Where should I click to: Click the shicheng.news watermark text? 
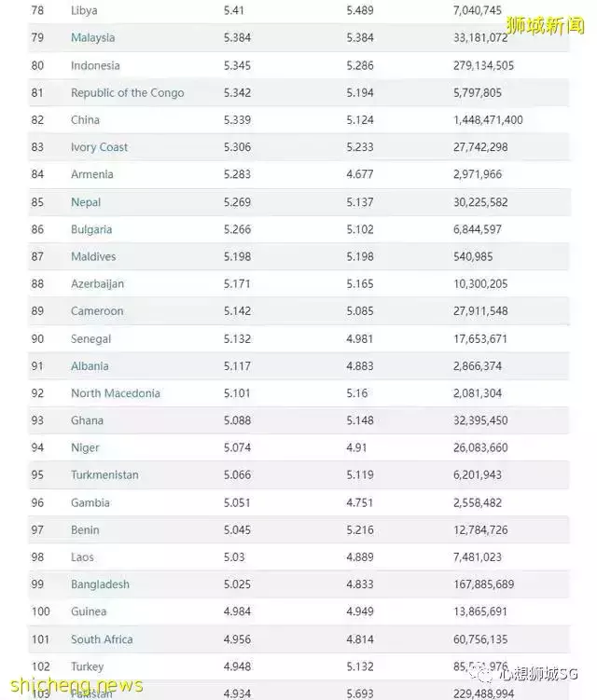(73, 685)
